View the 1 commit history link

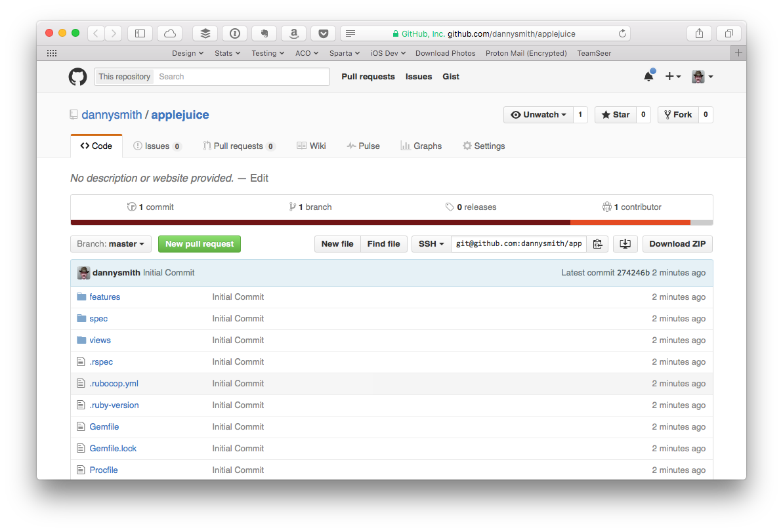click(150, 207)
